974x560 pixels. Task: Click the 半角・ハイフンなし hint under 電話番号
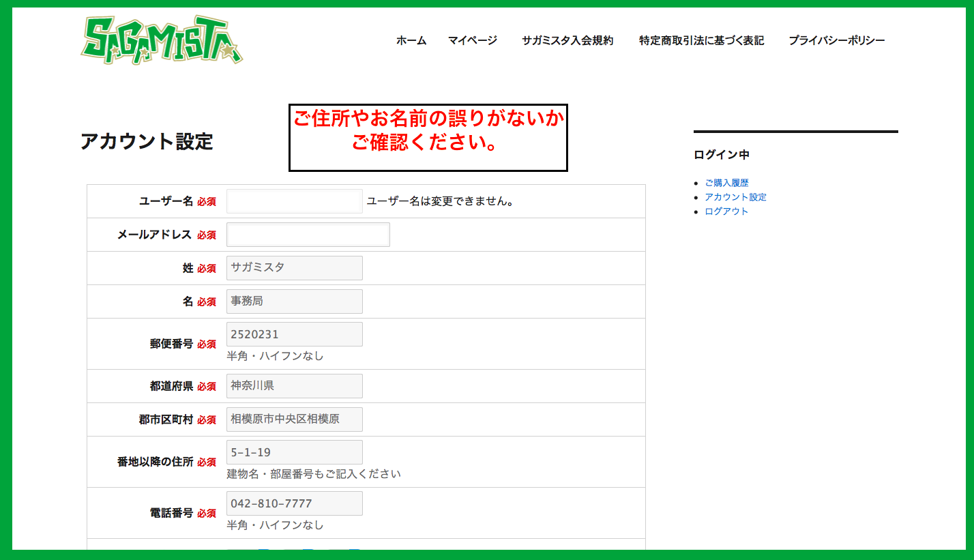[x=276, y=525]
